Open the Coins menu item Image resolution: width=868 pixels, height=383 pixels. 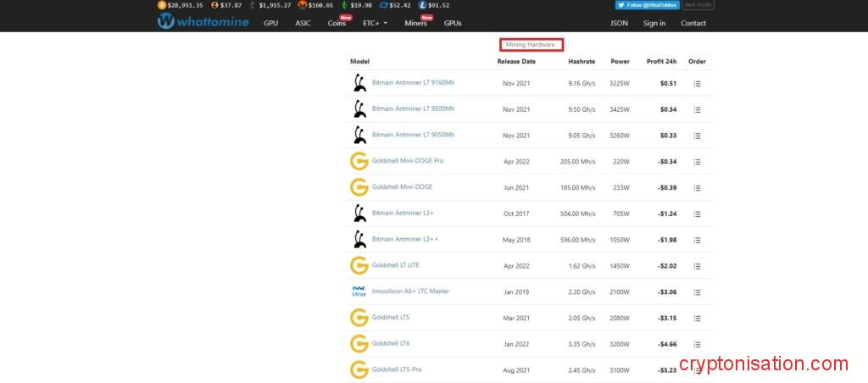[337, 23]
